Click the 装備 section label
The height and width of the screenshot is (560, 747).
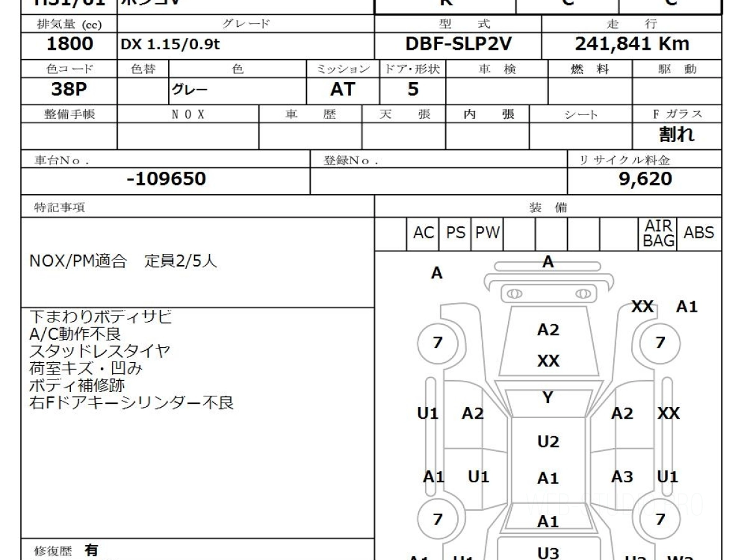coord(548,208)
